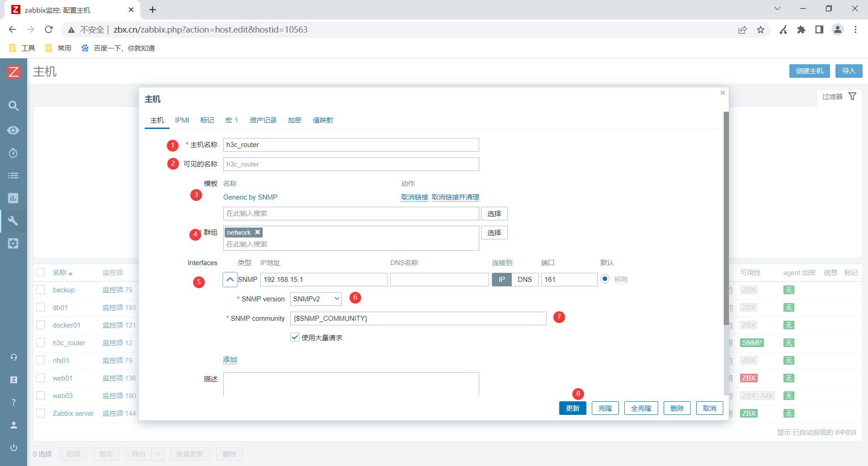This screenshot has height=466, width=868.
Task: Click the interface IP address field
Action: click(x=324, y=280)
